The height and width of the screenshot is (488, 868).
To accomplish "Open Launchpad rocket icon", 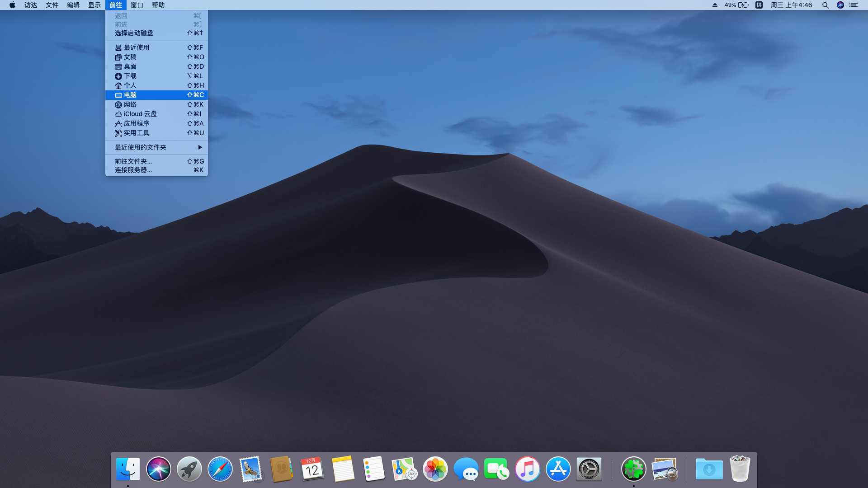I will tap(189, 469).
